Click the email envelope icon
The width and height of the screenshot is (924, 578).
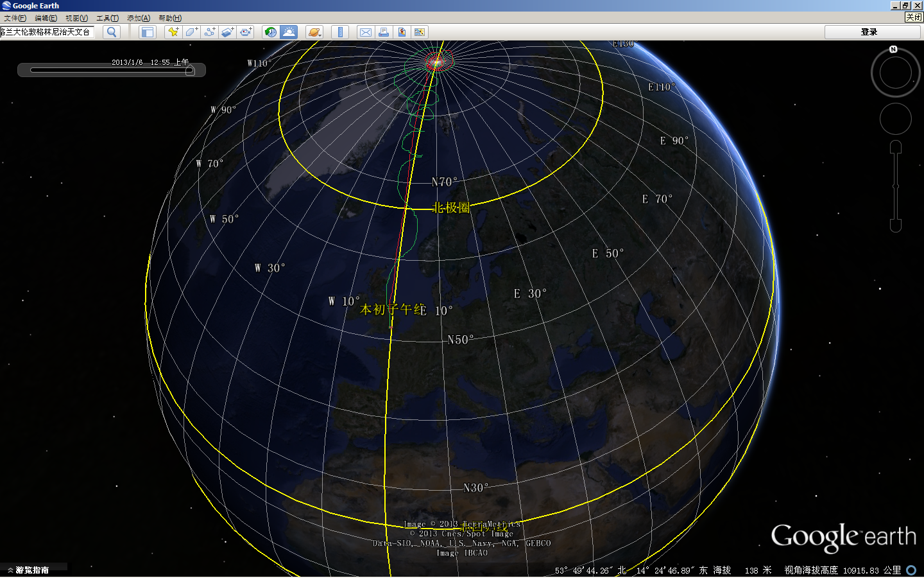(366, 32)
